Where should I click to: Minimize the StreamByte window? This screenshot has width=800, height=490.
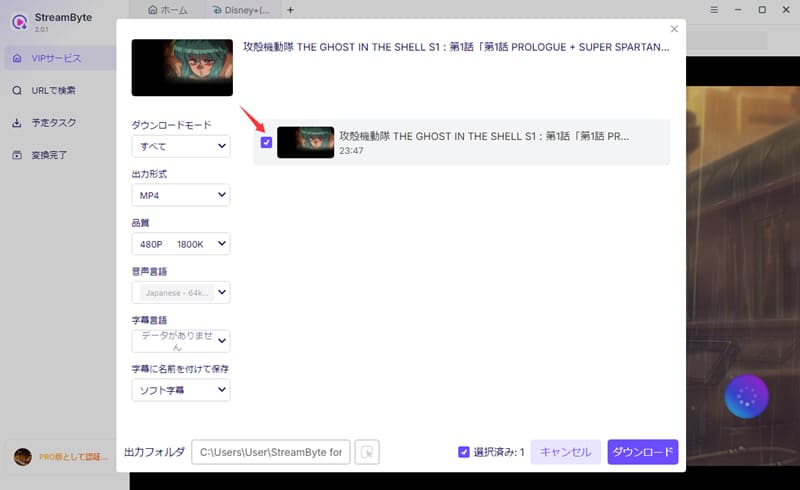tap(738, 10)
